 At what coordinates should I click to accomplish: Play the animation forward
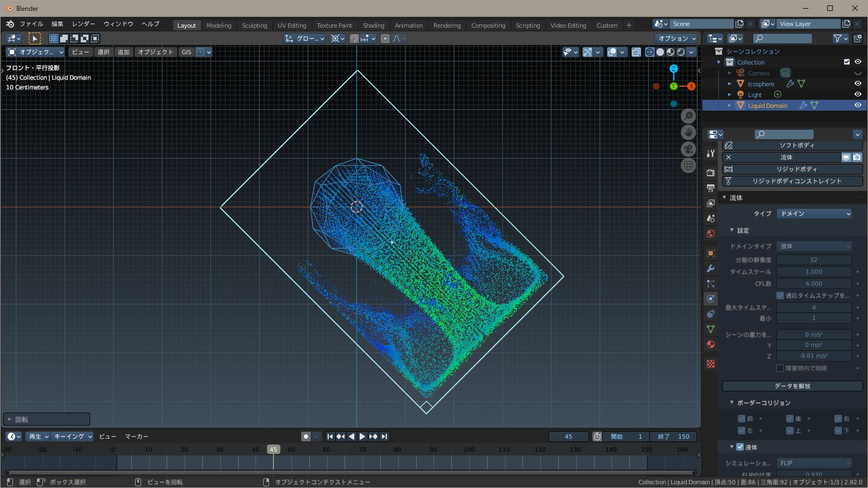pyautogui.click(x=362, y=436)
